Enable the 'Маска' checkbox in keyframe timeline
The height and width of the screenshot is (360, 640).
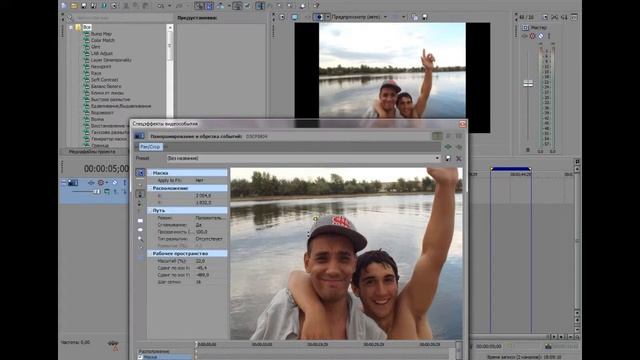(140, 357)
